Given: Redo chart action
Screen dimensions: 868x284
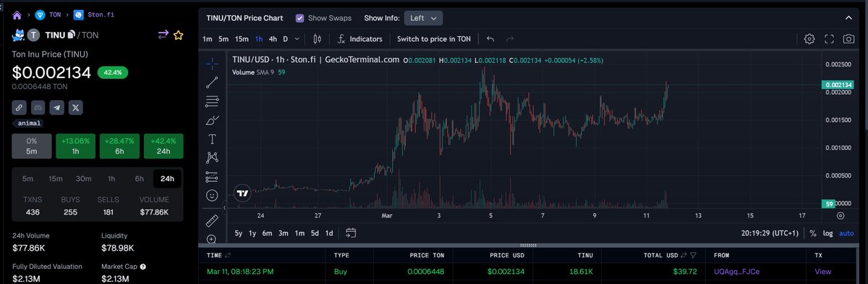Looking at the screenshot, I should pyautogui.click(x=511, y=38).
